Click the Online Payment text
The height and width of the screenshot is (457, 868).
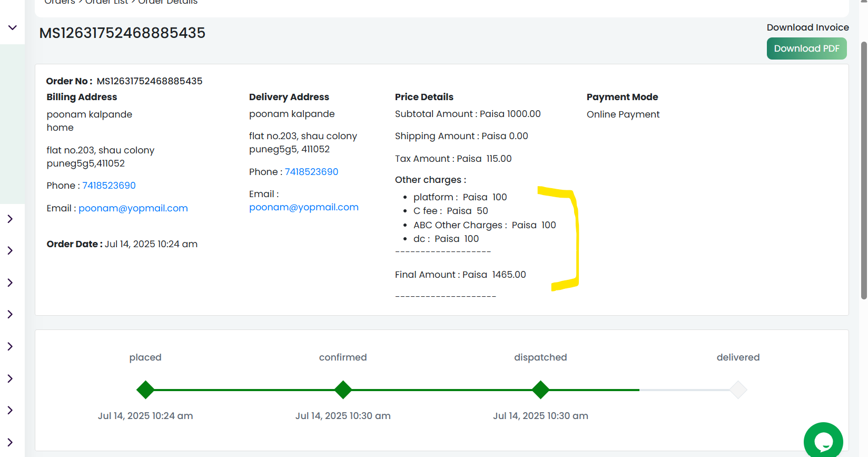pyautogui.click(x=623, y=114)
